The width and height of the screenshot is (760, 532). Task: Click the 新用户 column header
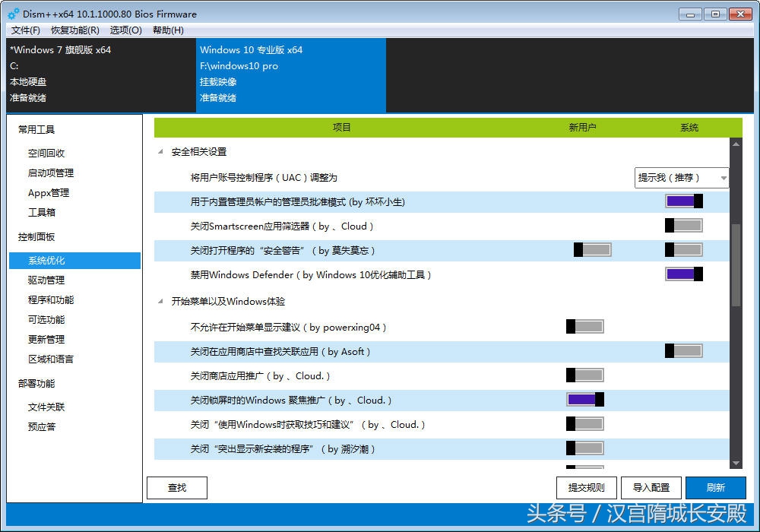pos(582,128)
